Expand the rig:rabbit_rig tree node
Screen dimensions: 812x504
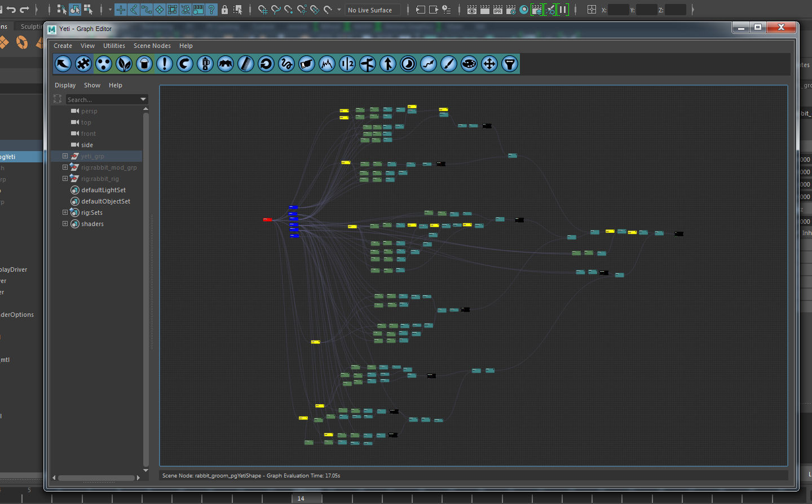point(65,179)
